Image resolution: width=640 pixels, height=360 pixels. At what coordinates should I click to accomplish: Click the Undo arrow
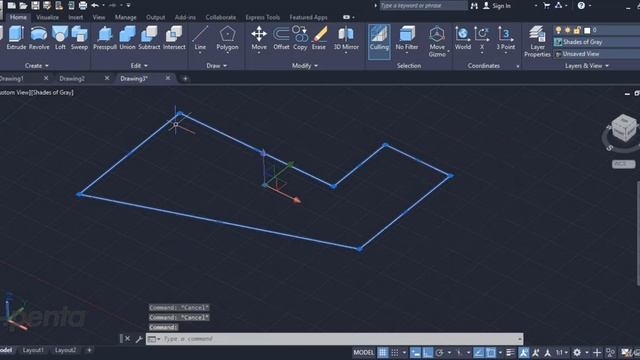tap(95, 5)
